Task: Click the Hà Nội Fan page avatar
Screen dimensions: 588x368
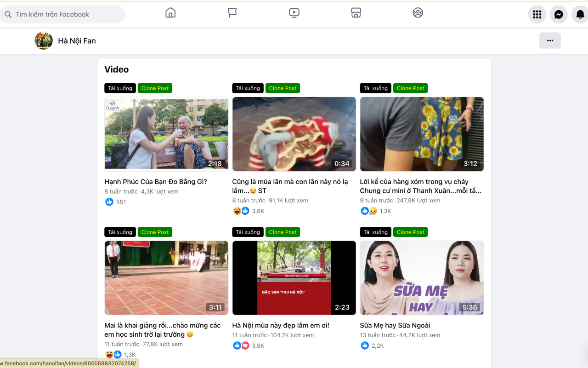Action: (44, 40)
